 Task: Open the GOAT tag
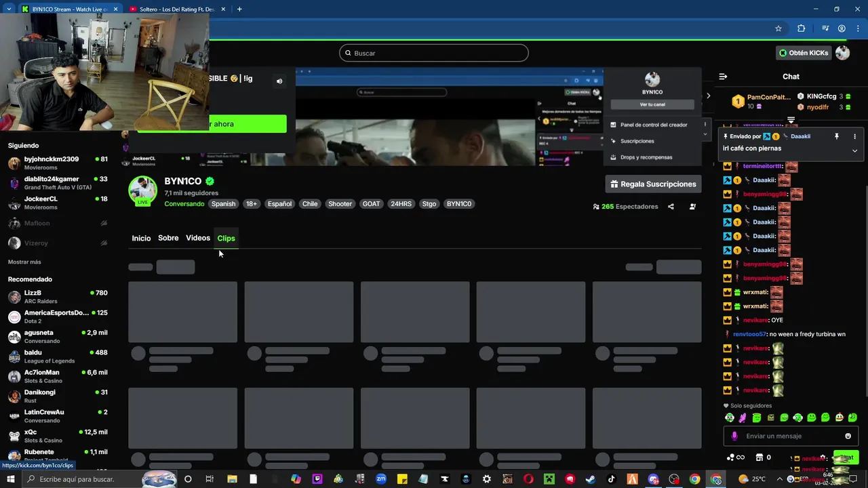tap(371, 203)
